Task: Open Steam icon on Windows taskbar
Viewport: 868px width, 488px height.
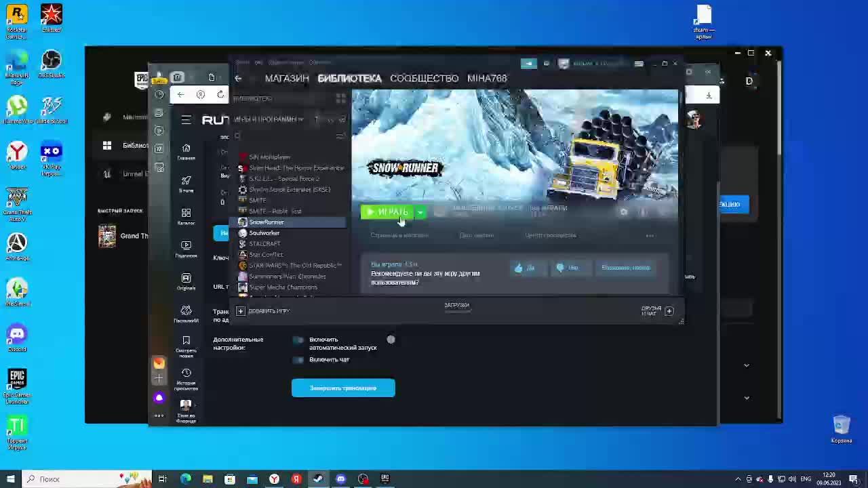Action: [x=318, y=479]
